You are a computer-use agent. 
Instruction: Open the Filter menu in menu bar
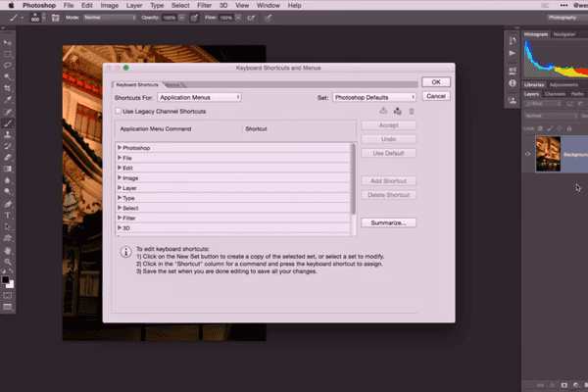(x=205, y=5)
